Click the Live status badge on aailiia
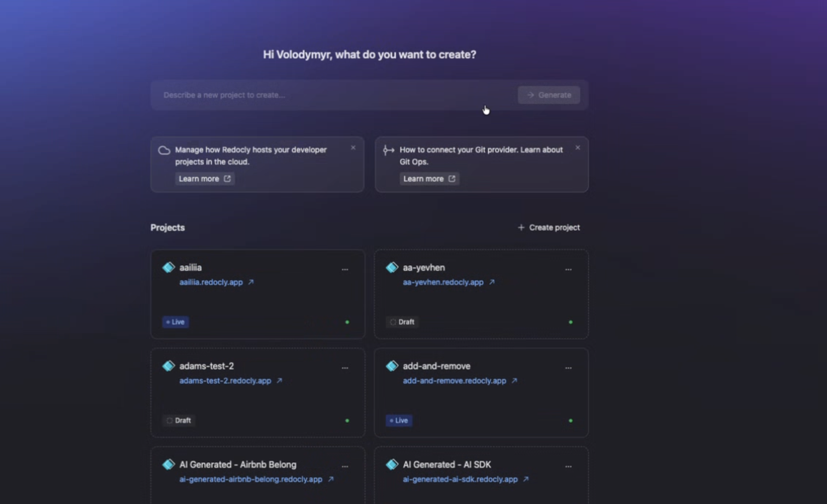Viewport: 827px width, 504px height. pyautogui.click(x=175, y=322)
